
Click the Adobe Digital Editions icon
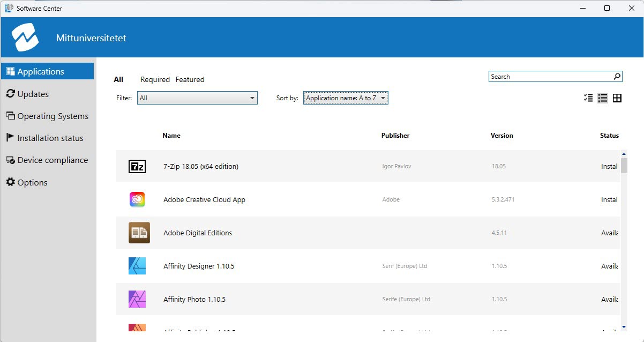tap(139, 233)
